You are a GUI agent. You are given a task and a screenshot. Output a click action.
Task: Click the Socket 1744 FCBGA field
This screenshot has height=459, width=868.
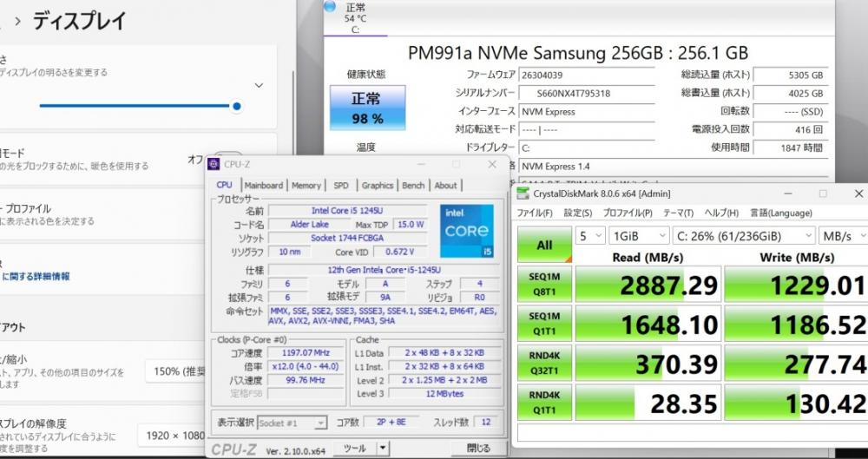click(348, 238)
